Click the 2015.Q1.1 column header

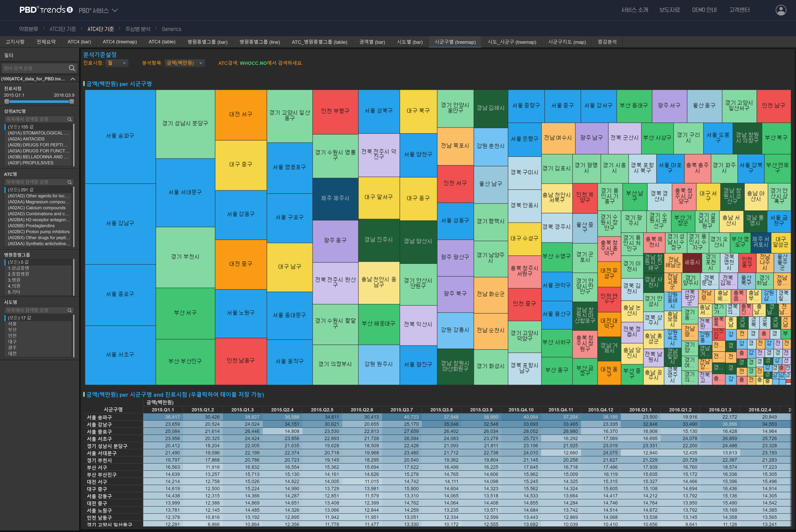tap(163, 410)
